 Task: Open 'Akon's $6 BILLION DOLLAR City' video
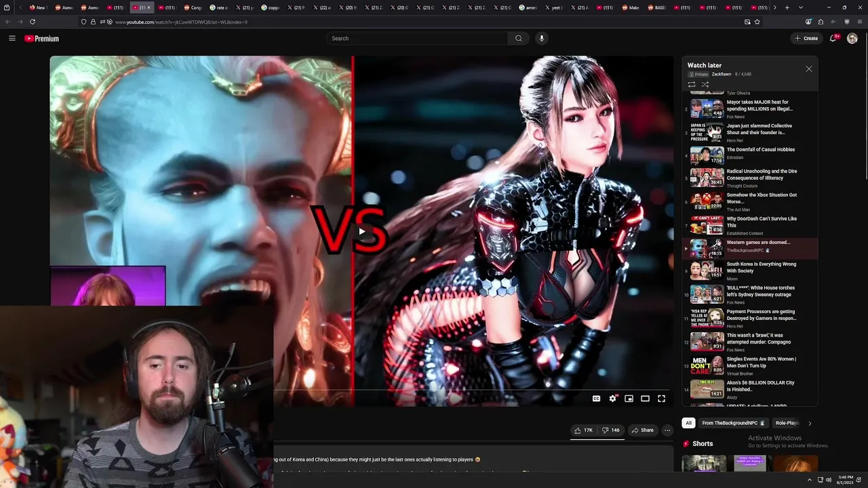coord(750,389)
